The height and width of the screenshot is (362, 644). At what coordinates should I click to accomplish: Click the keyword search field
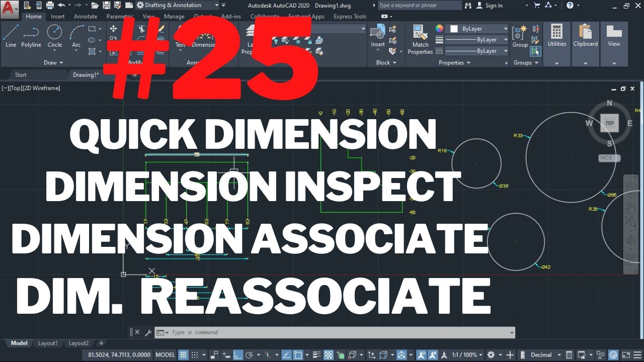419,6
